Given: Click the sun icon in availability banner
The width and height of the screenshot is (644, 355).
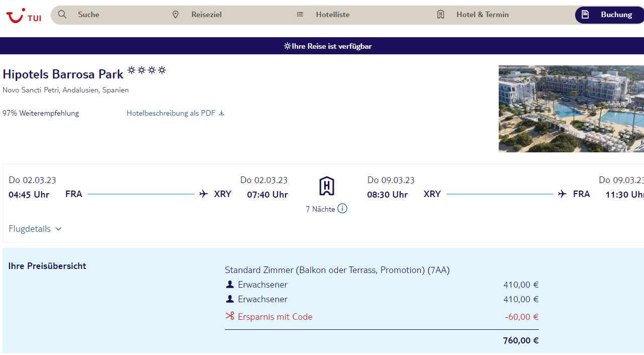Looking at the screenshot, I should tap(287, 46).
